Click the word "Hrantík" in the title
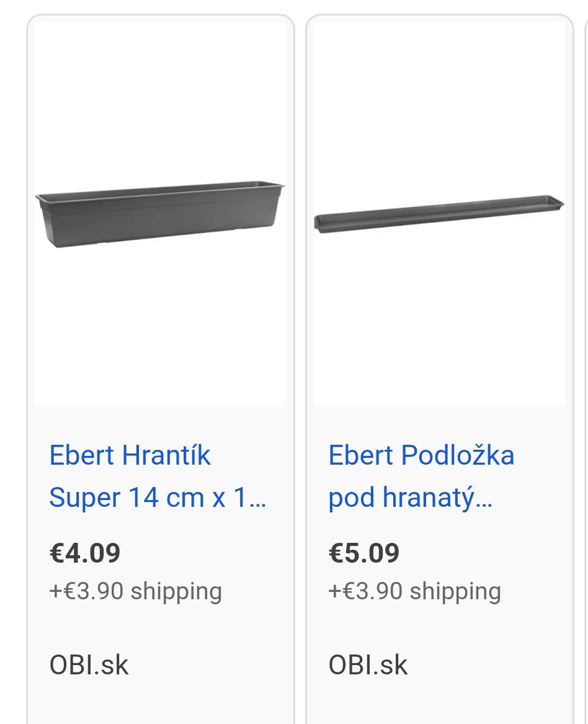The width and height of the screenshot is (588, 724). 166,455
